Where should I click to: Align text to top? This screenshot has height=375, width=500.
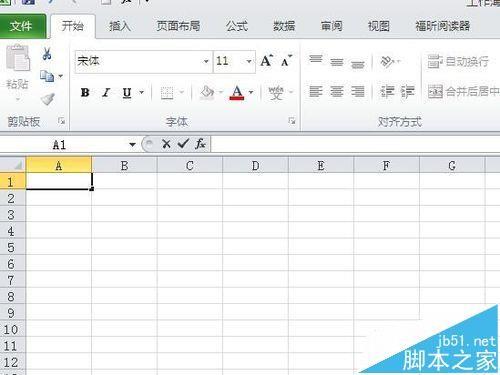(316, 60)
